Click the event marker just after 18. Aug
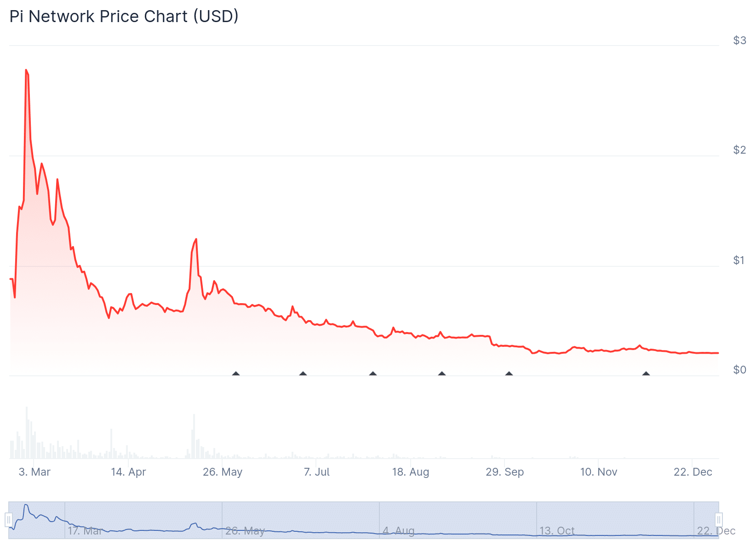The height and width of the screenshot is (552, 756). coord(442,374)
